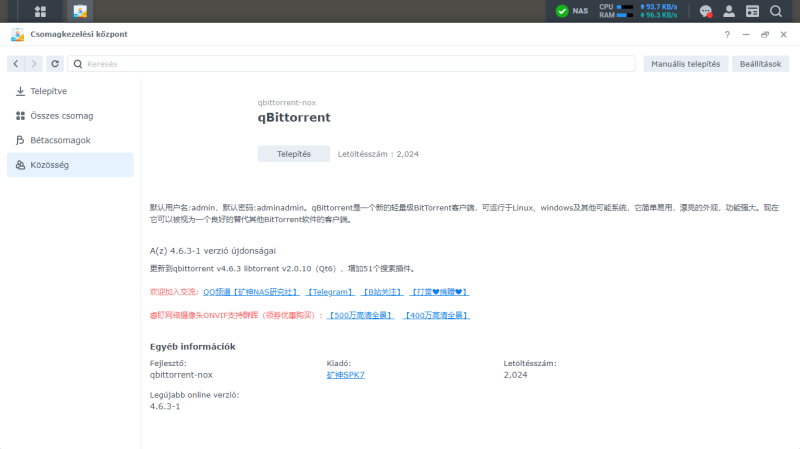Maximize the Package Center window
Viewport: 800px width, 449px height.
(x=765, y=35)
